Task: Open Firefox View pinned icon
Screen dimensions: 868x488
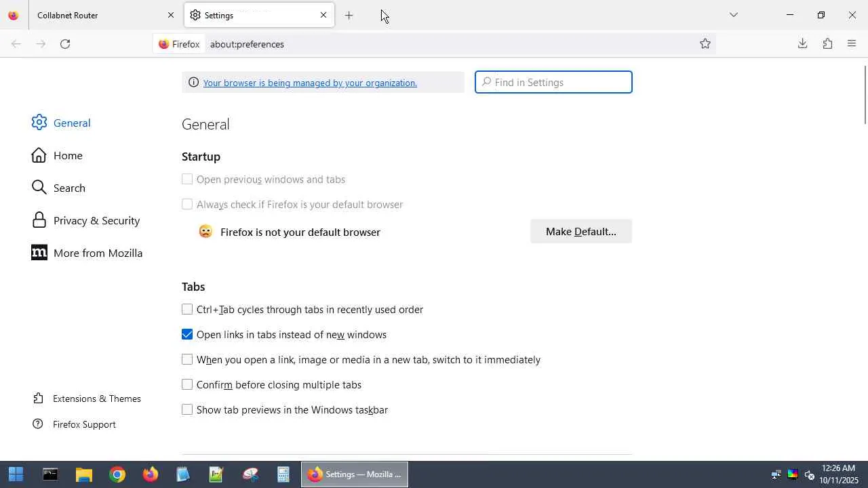Action: click(x=14, y=15)
